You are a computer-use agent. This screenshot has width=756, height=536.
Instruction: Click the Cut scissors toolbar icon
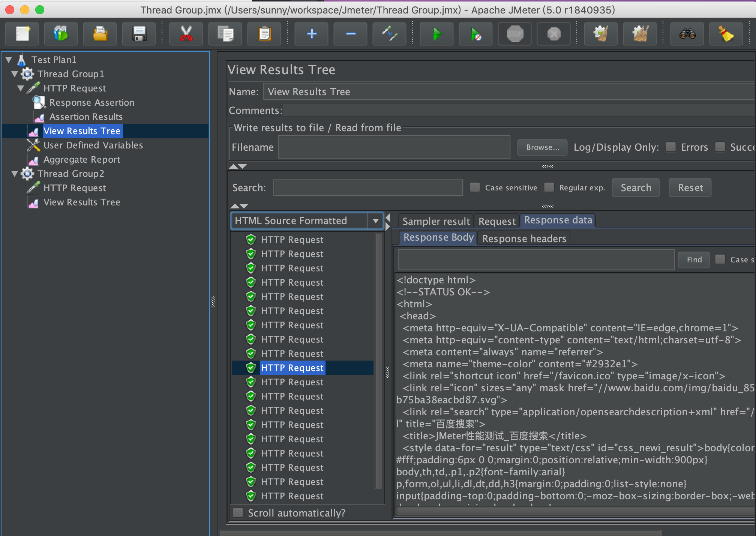click(x=186, y=34)
